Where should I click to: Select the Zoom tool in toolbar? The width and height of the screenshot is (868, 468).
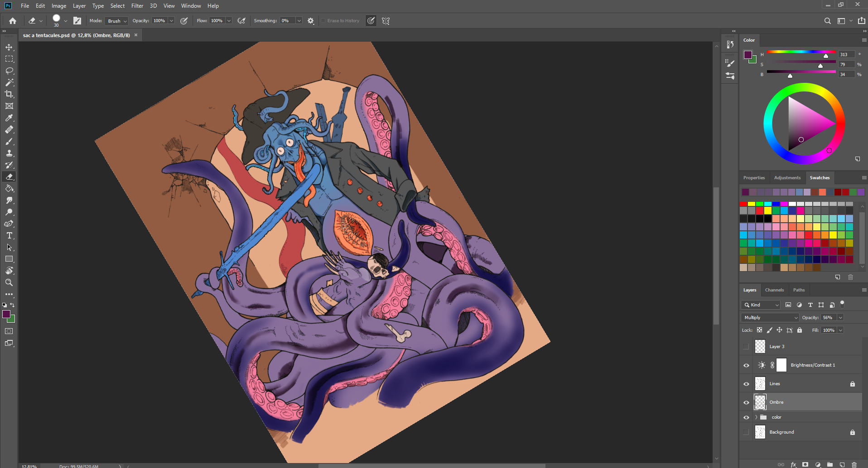point(9,282)
